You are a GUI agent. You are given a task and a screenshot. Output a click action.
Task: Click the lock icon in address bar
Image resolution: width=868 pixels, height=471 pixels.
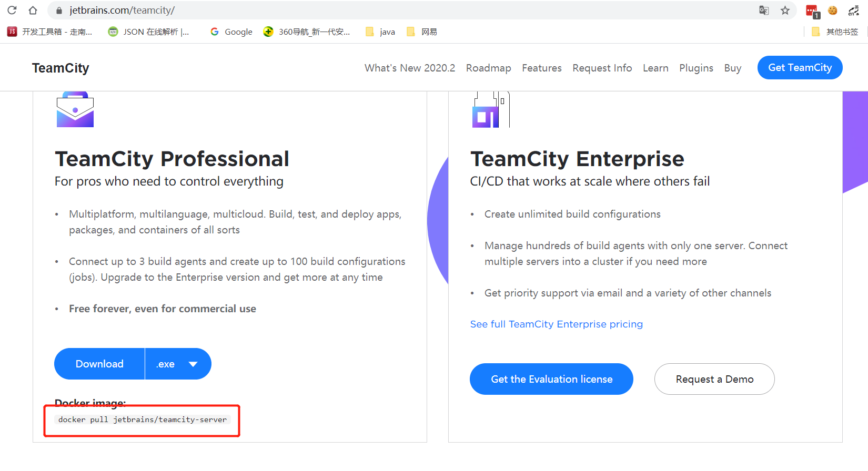(x=59, y=11)
